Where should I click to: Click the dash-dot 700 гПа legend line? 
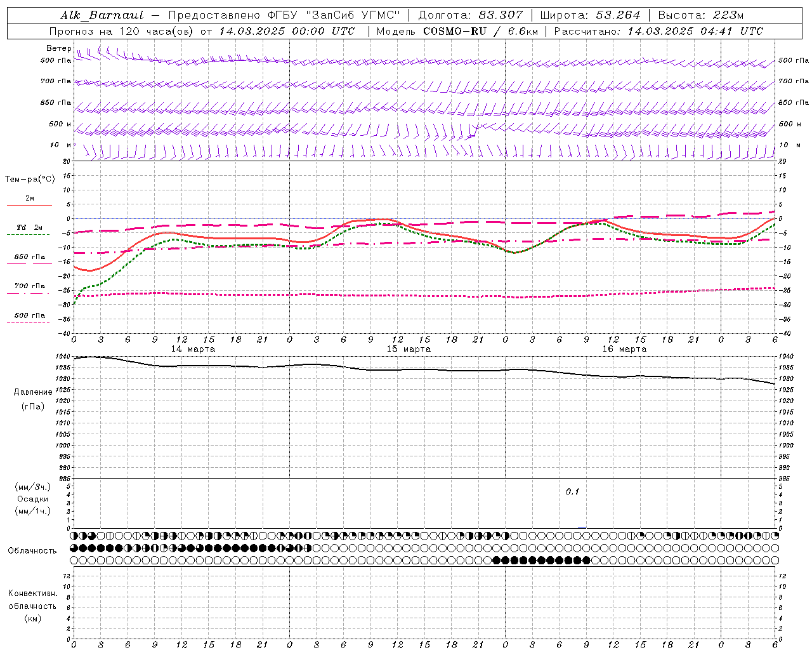[29, 293]
